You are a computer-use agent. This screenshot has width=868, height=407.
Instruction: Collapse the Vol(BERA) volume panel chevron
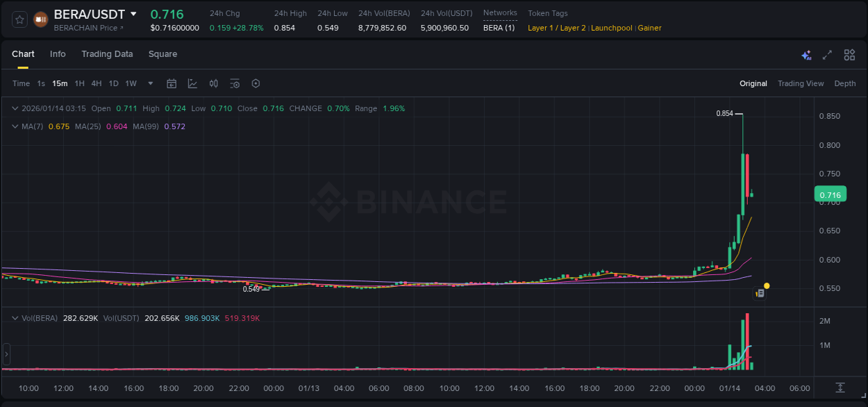[14, 317]
